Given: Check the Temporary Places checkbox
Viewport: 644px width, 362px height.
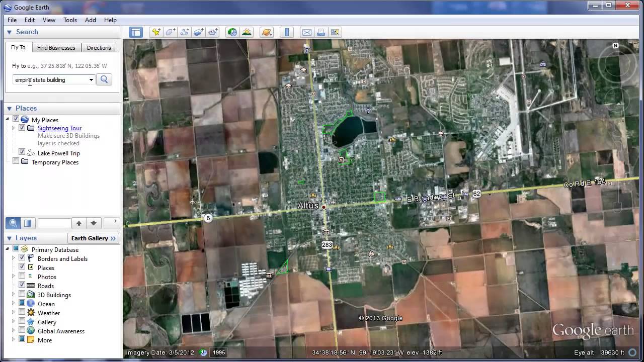Looking at the screenshot, I should pyautogui.click(x=16, y=161).
